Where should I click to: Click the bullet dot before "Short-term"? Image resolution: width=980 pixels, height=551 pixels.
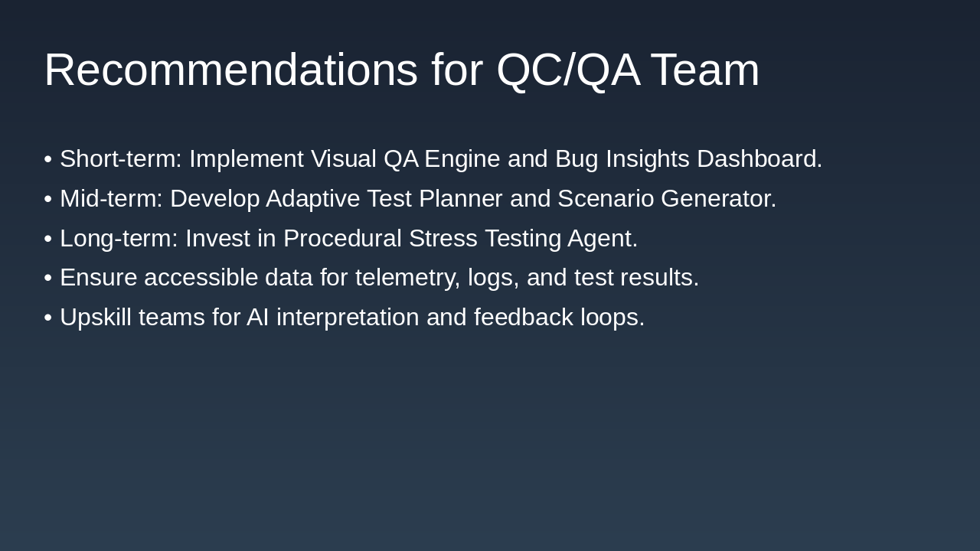pyautogui.click(x=48, y=159)
